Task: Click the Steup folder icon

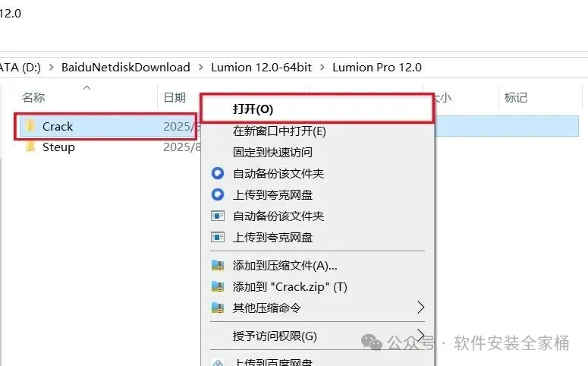Action: pyautogui.click(x=30, y=147)
